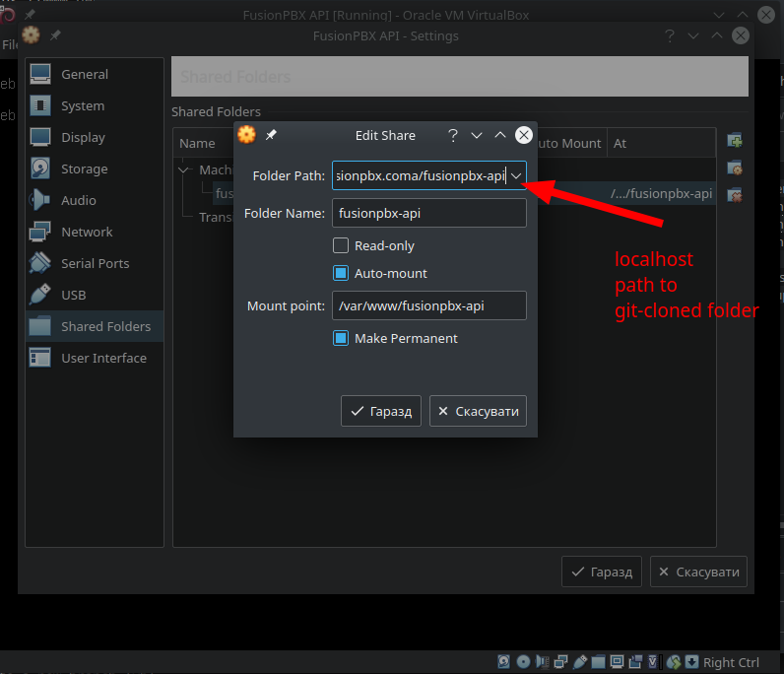
Task: Click the Folder Name input field
Action: click(429, 213)
